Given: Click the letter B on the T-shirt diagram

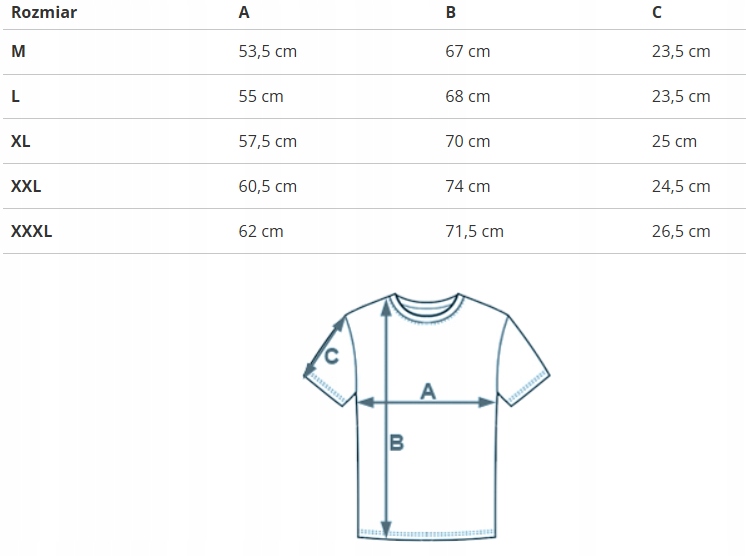Looking at the screenshot, I should click(396, 442).
